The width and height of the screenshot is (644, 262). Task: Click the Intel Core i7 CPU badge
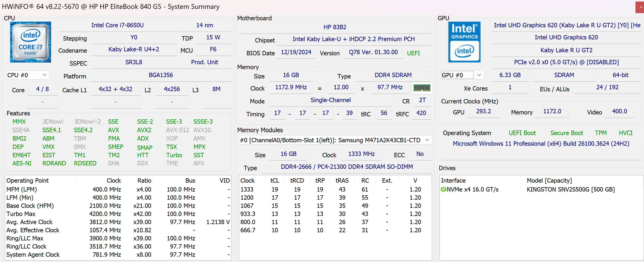point(30,42)
